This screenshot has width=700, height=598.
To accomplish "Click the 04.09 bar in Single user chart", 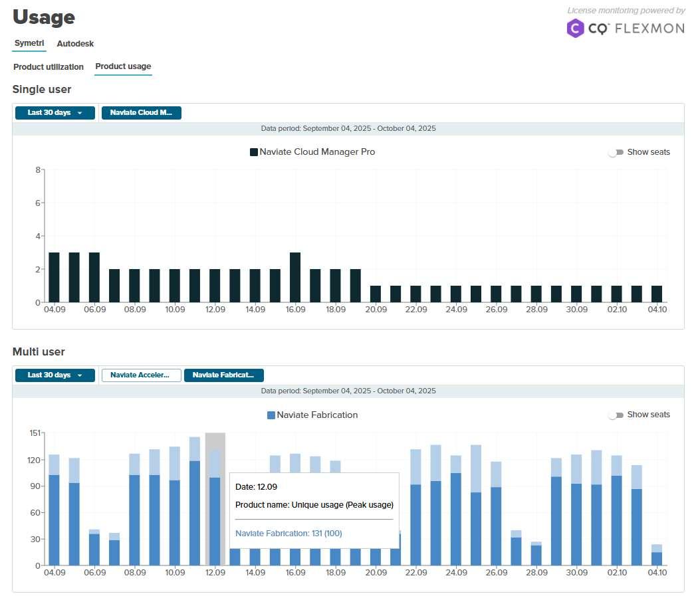I will coord(54,278).
